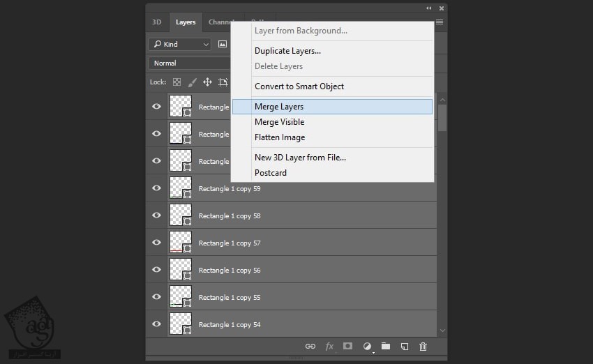This screenshot has width=593, height=364.
Task: Open the Kind filter dropdown
Action: [179, 44]
